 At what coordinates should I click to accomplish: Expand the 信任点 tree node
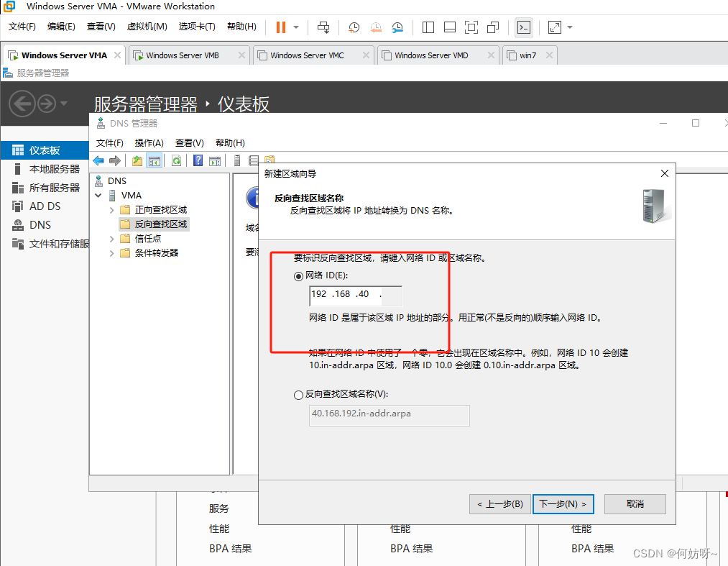111,239
